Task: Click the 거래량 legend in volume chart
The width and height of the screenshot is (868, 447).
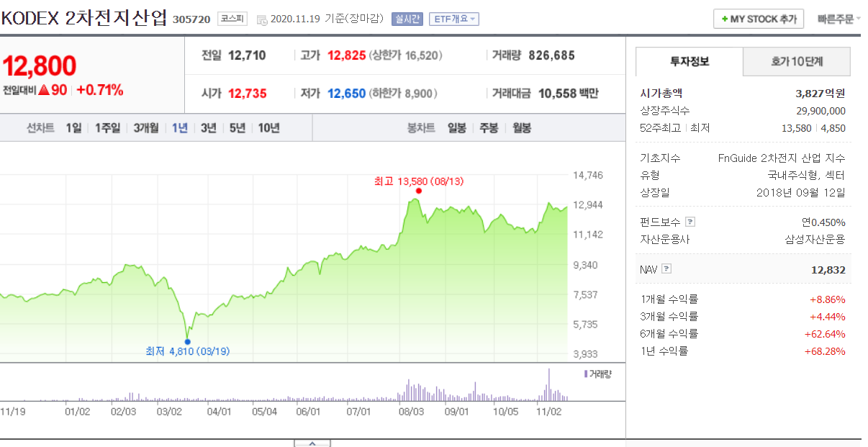Action: point(597,374)
